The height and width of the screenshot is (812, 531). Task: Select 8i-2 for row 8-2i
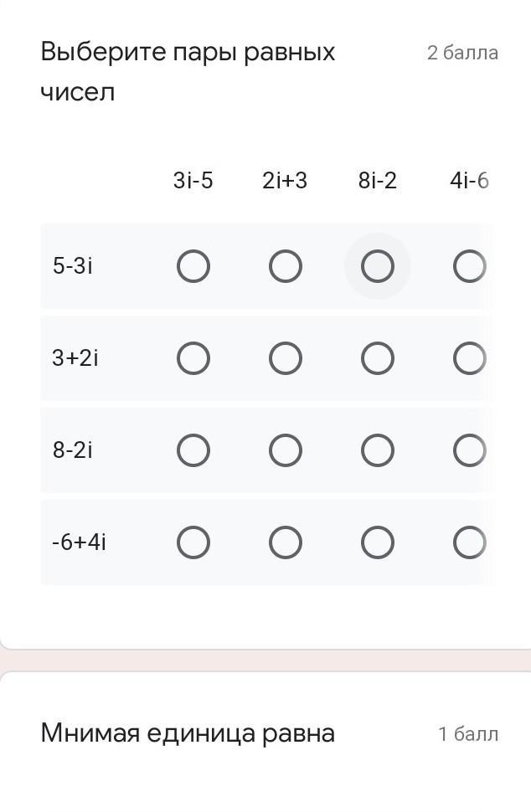[378, 451]
